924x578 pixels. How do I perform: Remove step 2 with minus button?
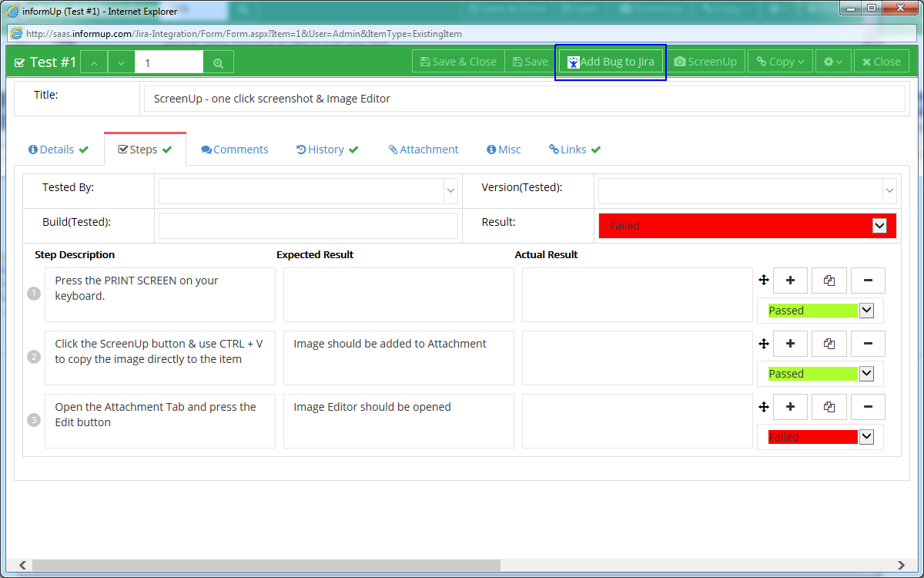[868, 344]
